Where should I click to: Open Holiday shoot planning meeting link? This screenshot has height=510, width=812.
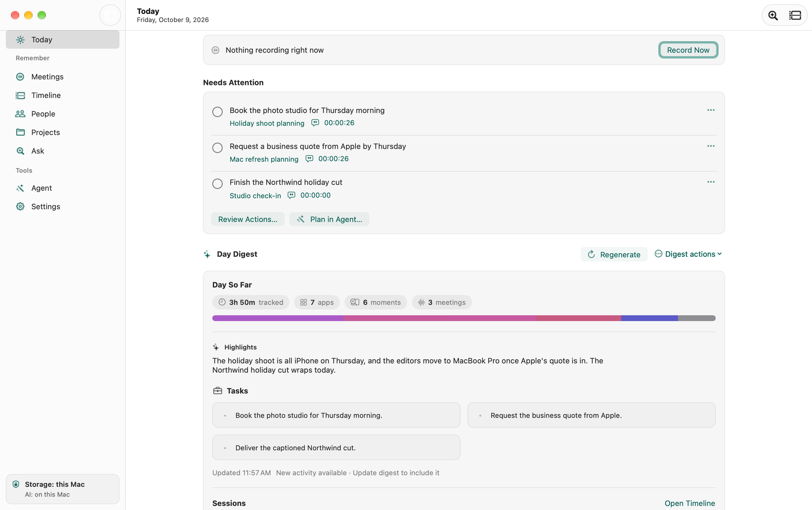click(x=267, y=123)
